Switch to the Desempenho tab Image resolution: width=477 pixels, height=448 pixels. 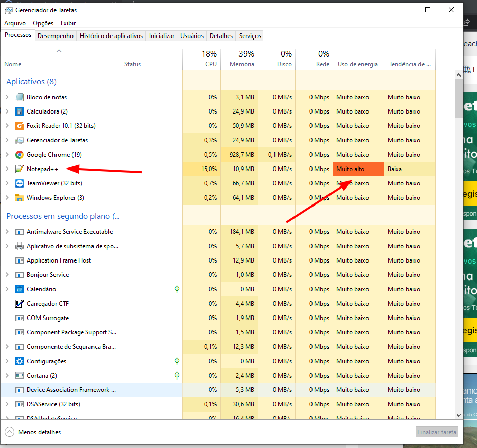tap(56, 36)
